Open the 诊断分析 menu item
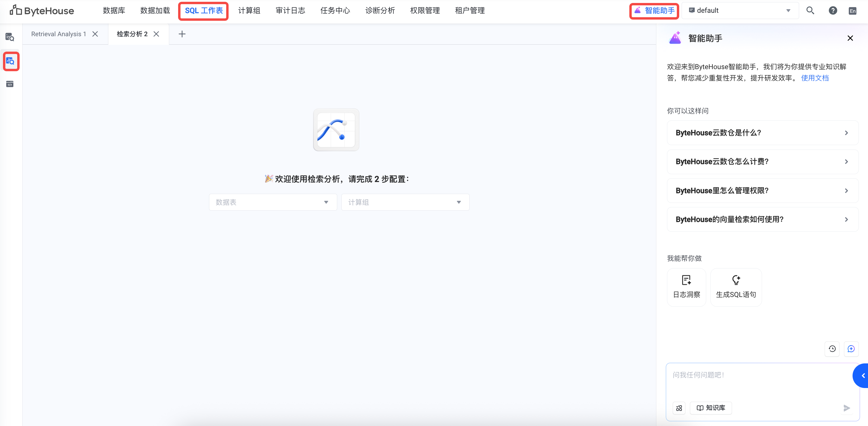The image size is (868, 426). (x=380, y=10)
